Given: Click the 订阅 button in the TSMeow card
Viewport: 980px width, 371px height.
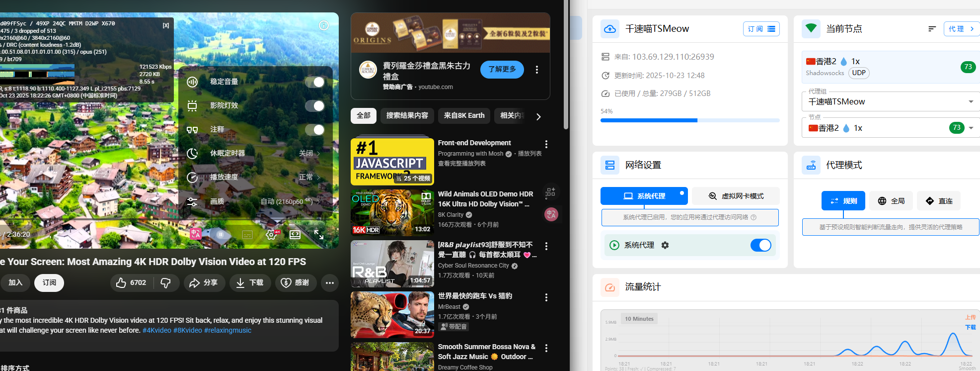Looking at the screenshot, I should [761, 29].
